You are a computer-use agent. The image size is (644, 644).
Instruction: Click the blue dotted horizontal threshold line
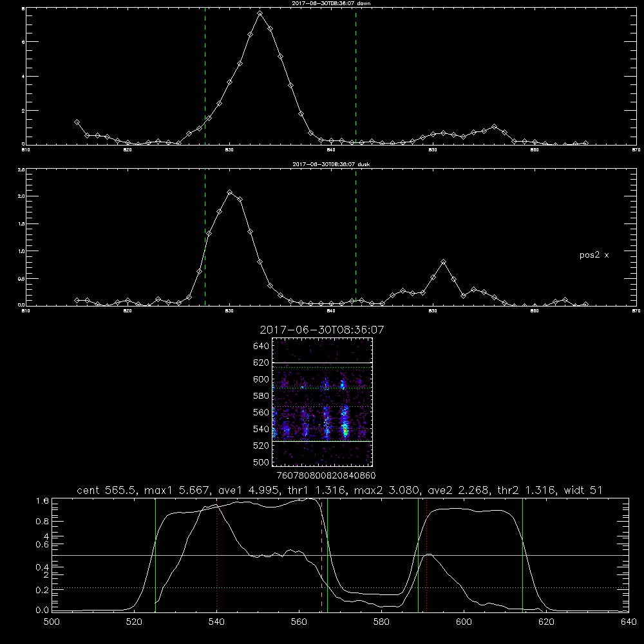pos(340,588)
